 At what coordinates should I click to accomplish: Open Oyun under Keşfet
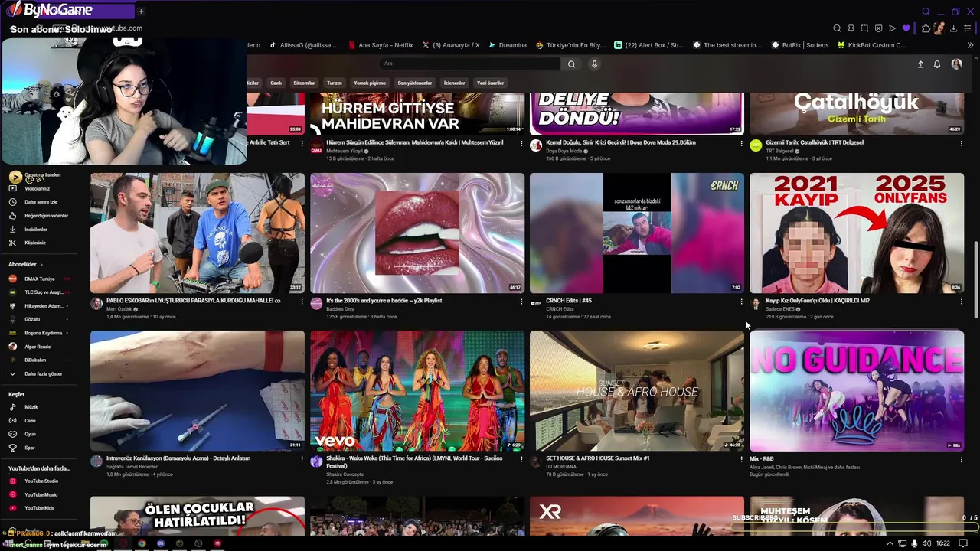[30, 434]
